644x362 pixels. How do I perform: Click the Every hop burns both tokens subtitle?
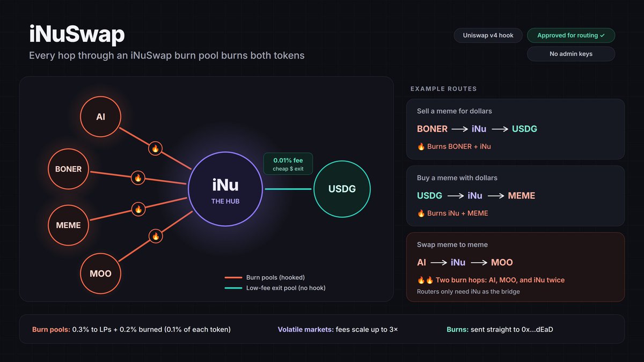(167, 55)
